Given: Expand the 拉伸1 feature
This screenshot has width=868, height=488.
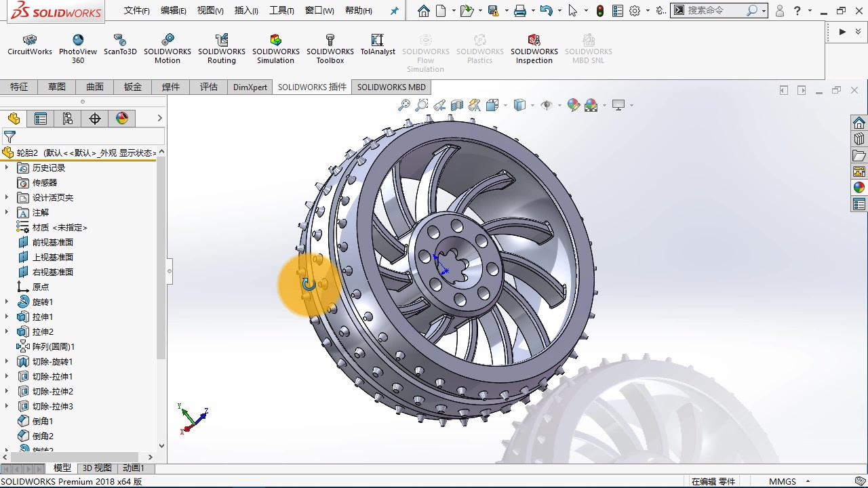Looking at the screenshot, I should point(7,317).
